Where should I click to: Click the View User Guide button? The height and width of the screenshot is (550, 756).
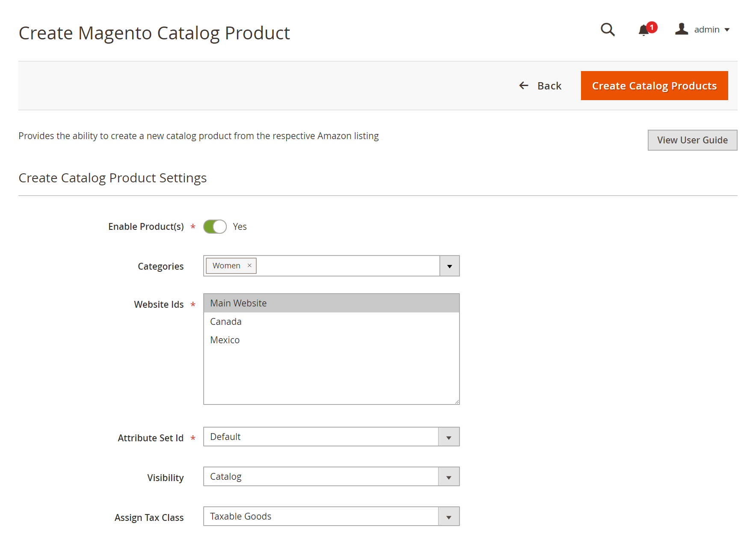tap(692, 140)
